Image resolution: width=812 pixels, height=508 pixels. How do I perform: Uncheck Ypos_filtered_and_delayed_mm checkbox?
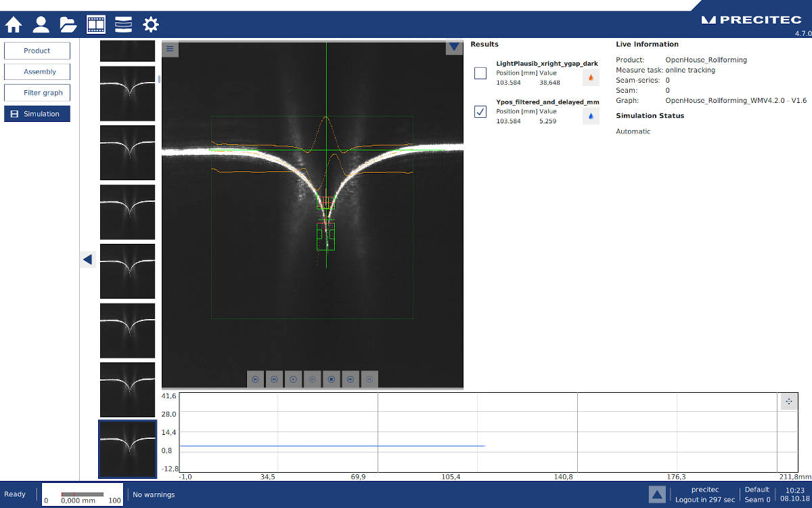click(480, 112)
